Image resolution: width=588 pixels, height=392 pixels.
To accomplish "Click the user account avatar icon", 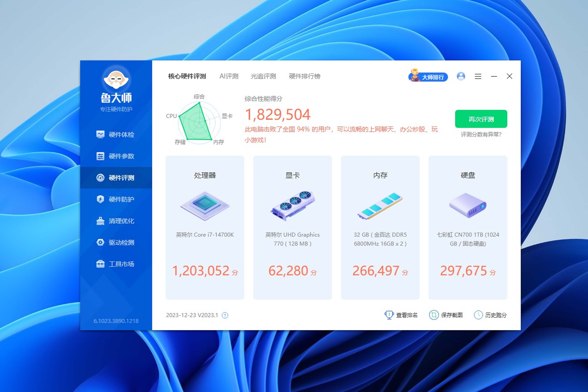I will (x=461, y=76).
